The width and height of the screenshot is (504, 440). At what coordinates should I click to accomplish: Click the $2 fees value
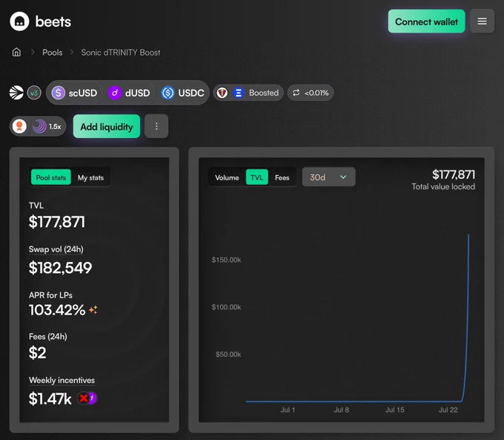pyautogui.click(x=37, y=352)
